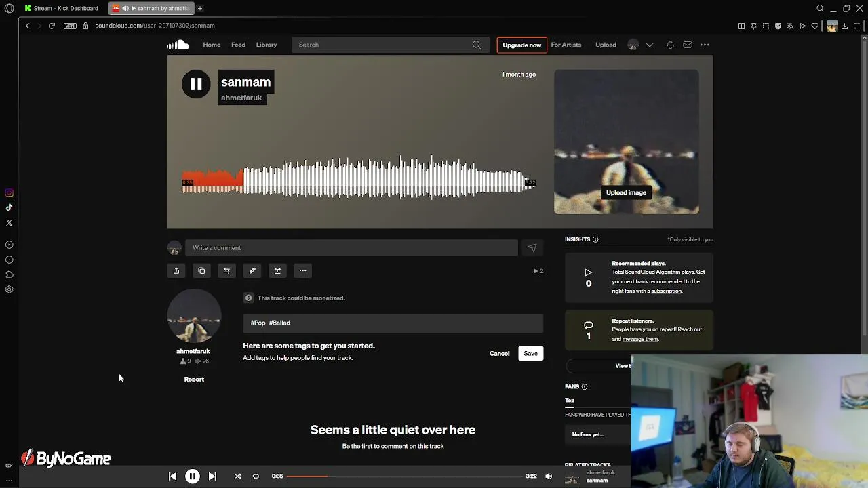
Task: Open a new browser tab
Action: pos(200,8)
